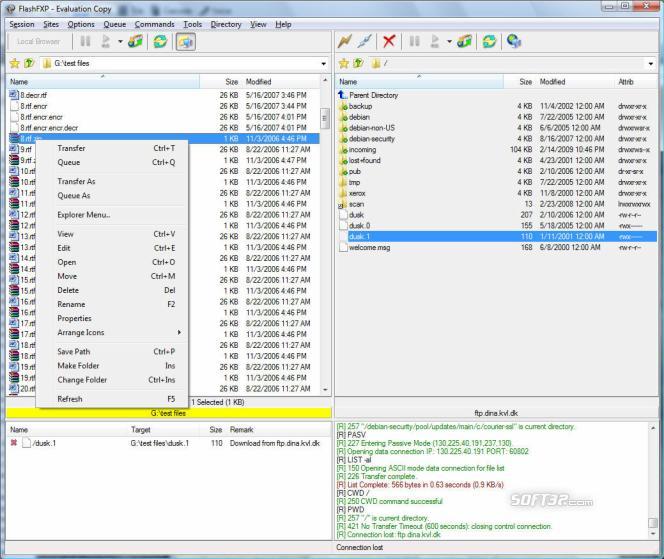Click the right pane favorites star icon
The height and width of the screenshot is (559, 664).
point(344,64)
